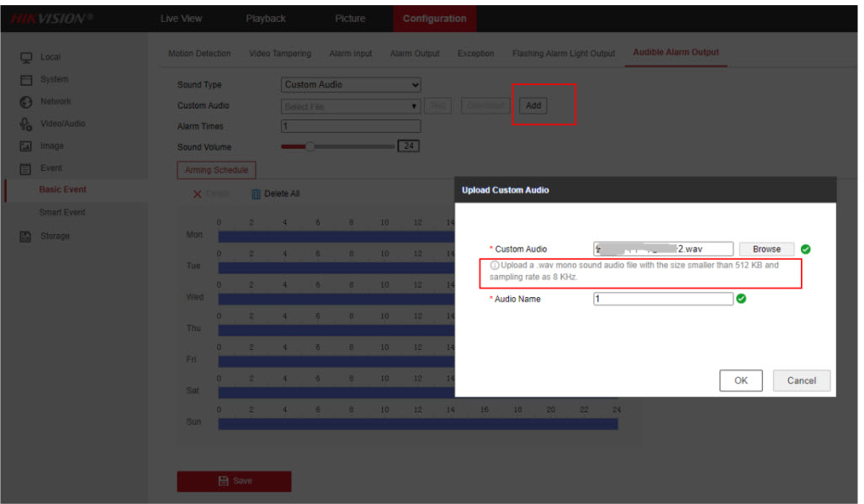The image size is (864, 504).
Task: Open the Sound Type dropdown
Action: coord(350,85)
